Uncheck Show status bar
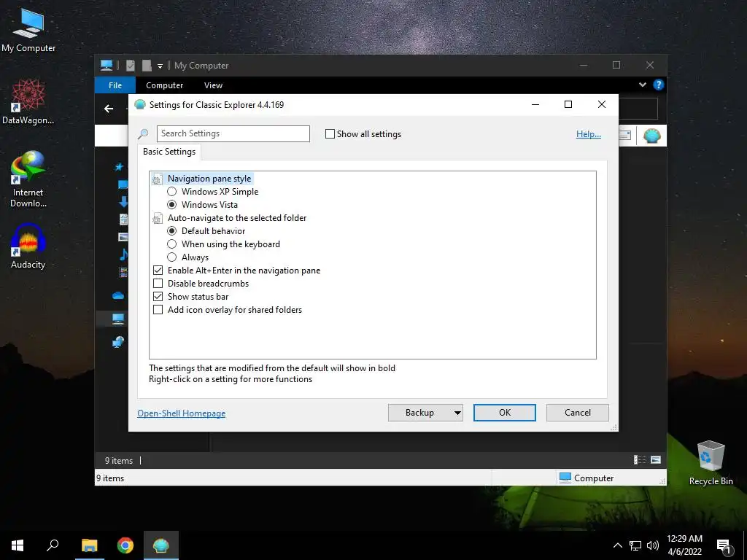Image resolution: width=747 pixels, height=560 pixels. (158, 296)
